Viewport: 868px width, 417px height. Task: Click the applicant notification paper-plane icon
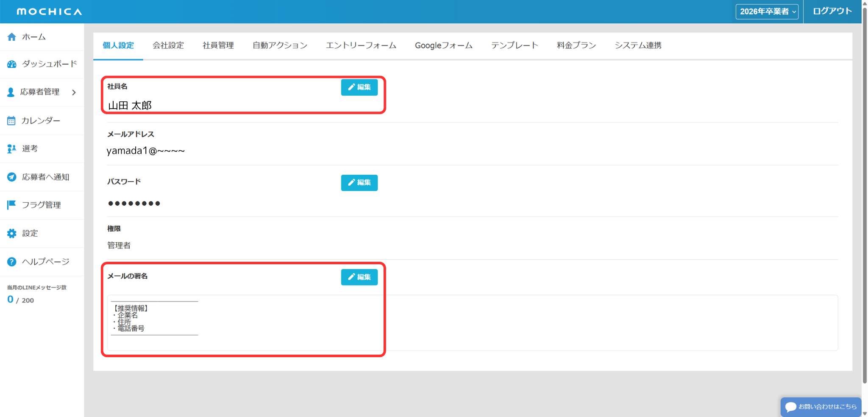click(x=11, y=177)
